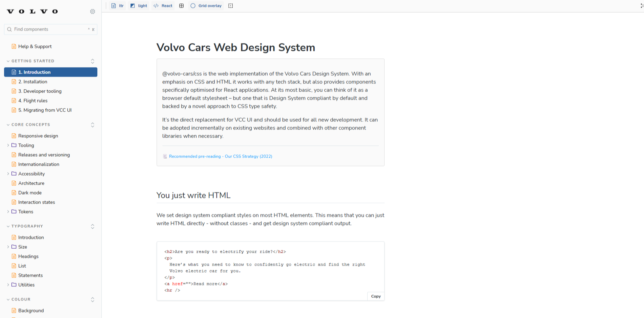Collapse the Core Concepts section chevron
Screen dimensions: 644x318
[8, 125]
